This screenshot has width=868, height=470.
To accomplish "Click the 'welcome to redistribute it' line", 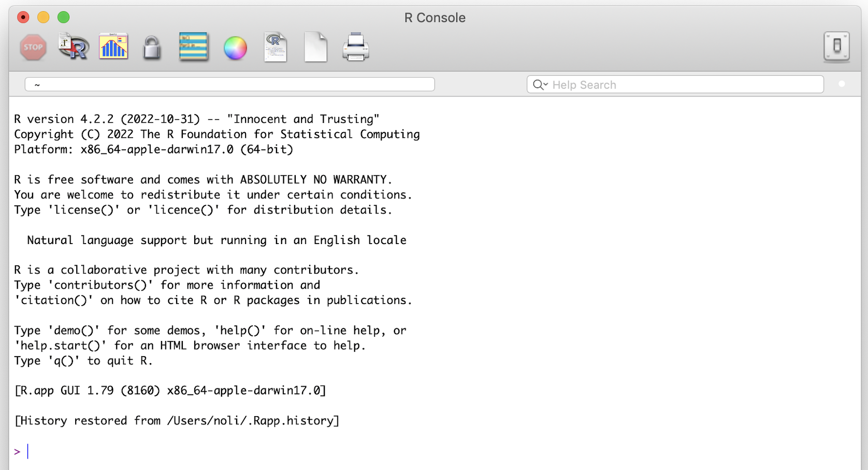I will (213, 195).
